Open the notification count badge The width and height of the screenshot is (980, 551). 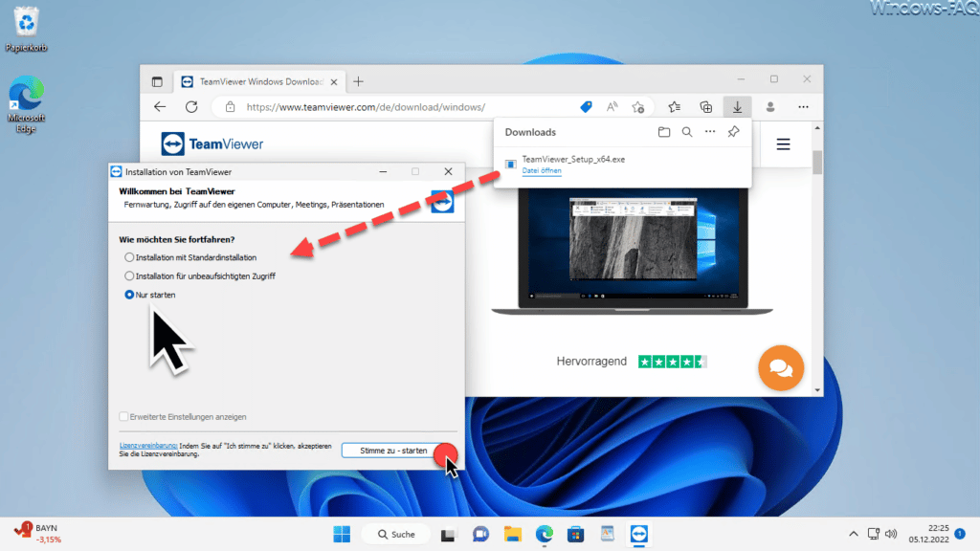click(960, 534)
